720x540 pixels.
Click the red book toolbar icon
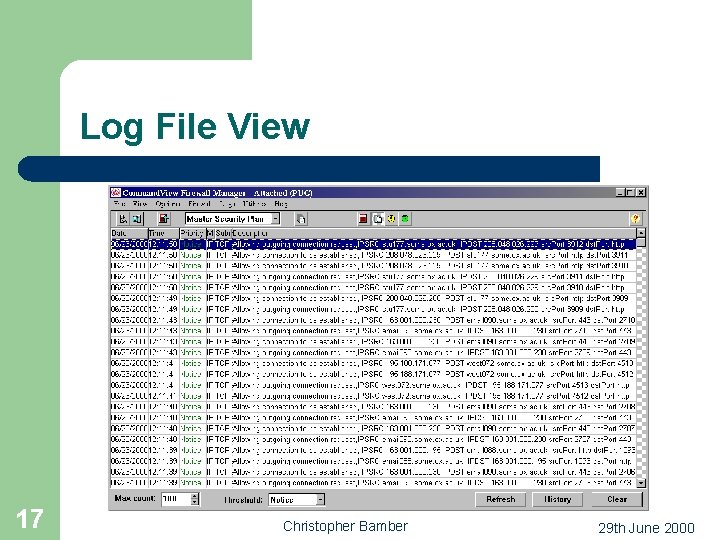pyautogui.click(x=363, y=219)
